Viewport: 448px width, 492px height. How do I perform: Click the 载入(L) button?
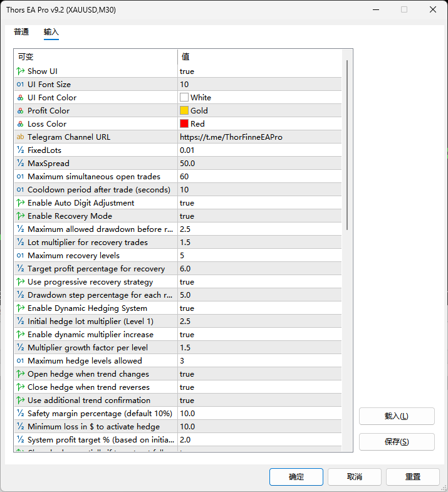397,416
